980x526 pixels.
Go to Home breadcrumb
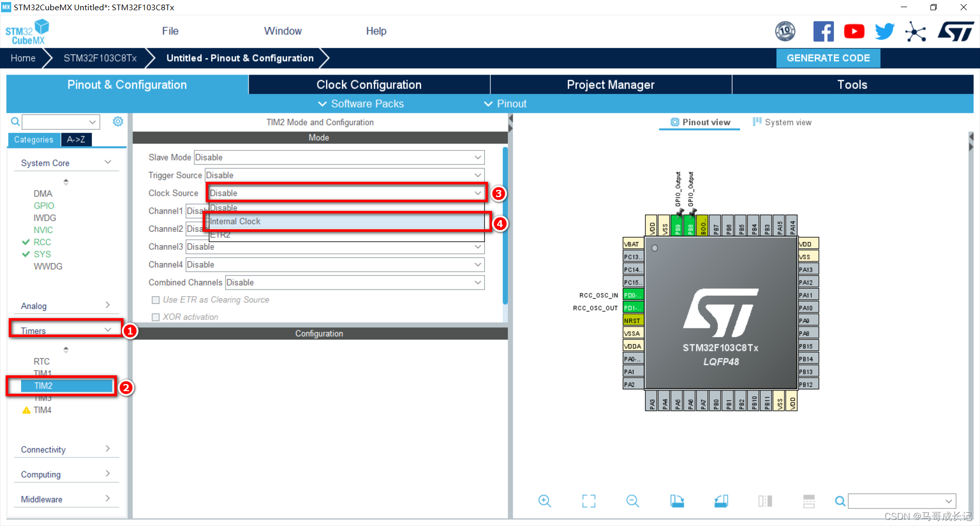coord(23,58)
